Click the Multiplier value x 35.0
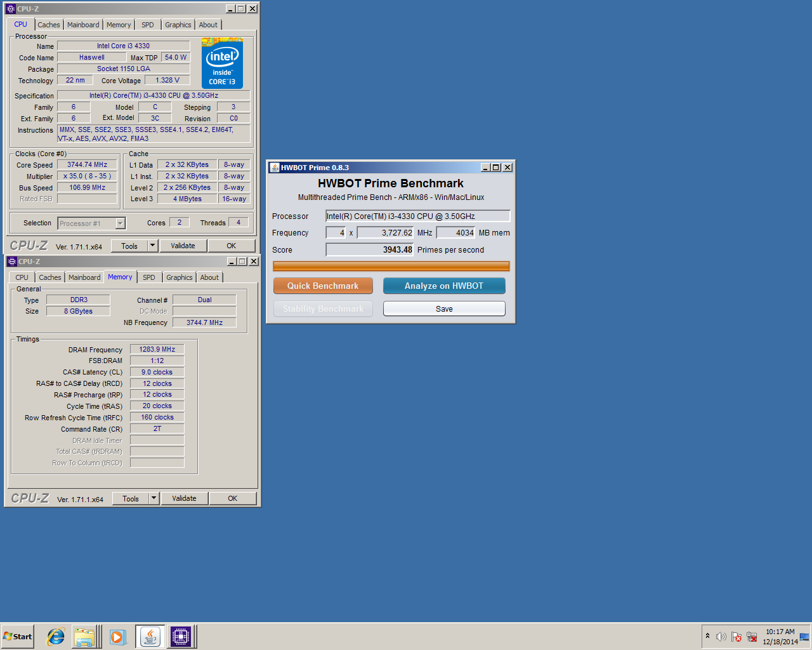The width and height of the screenshot is (812, 650). coord(88,176)
